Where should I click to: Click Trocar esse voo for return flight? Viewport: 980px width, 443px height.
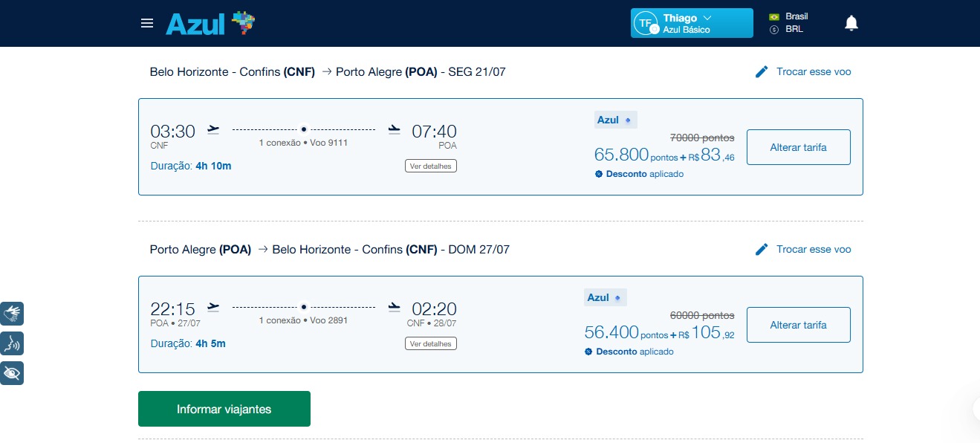tap(814, 250)
